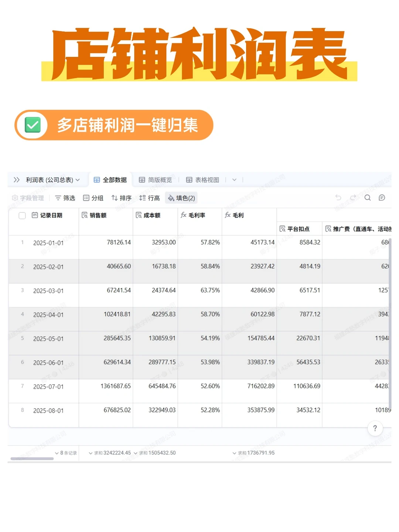Switch to the 简版概览 view tab

[156, 180]
